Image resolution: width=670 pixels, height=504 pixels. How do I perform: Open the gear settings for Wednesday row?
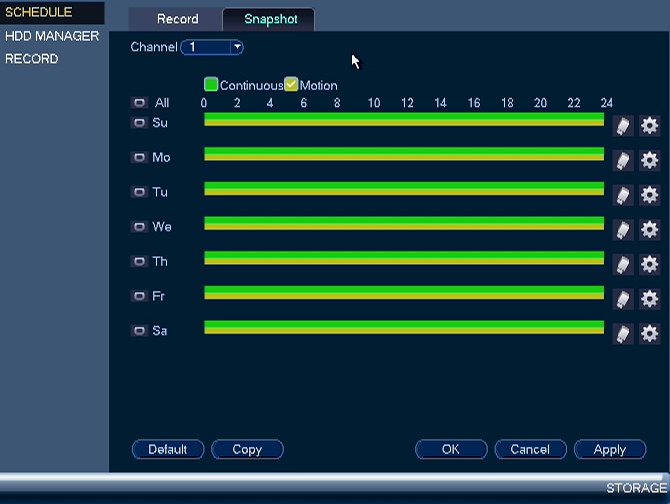click(x=649, y=230)
